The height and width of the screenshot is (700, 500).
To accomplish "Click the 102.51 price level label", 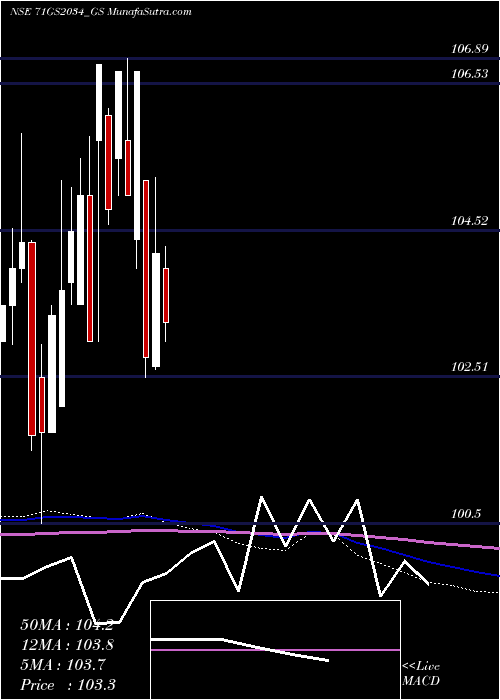I will (469, 367).
